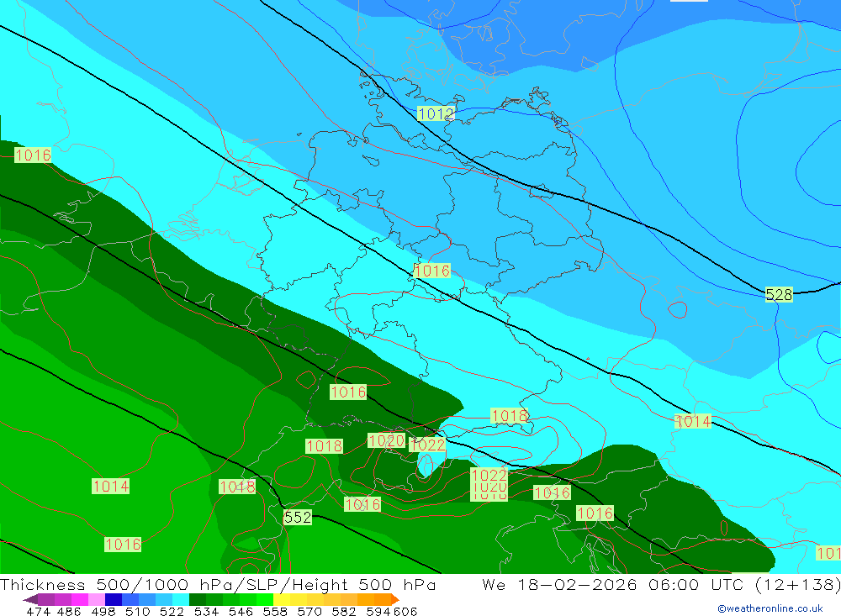841x616 pixels.
Task: Click the legend value 510
Action: click(x=138, y=611)
